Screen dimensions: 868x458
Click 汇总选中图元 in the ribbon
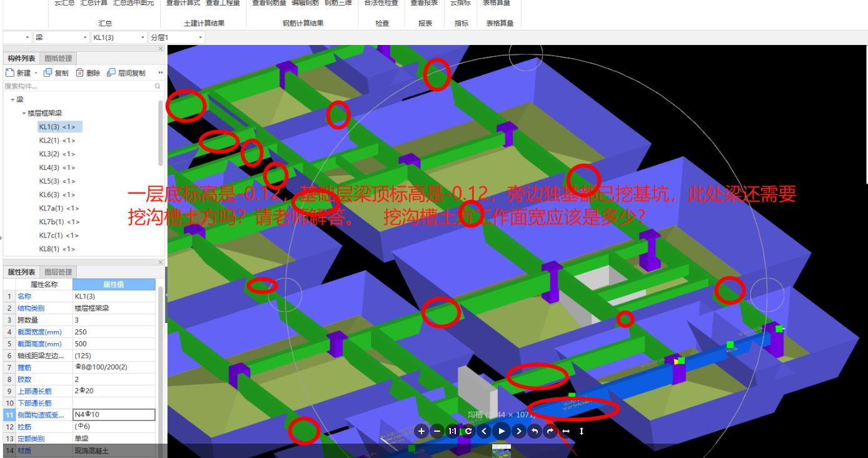pos(133,3)
